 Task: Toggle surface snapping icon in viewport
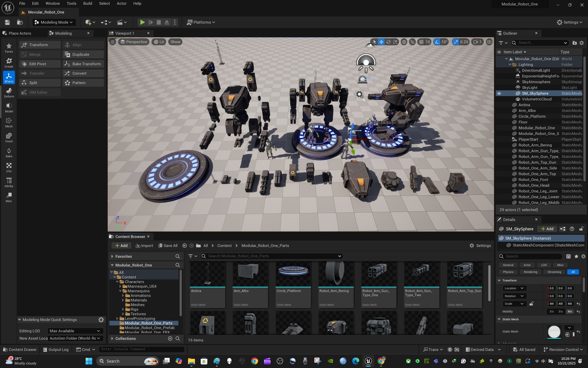click(412, 42)
